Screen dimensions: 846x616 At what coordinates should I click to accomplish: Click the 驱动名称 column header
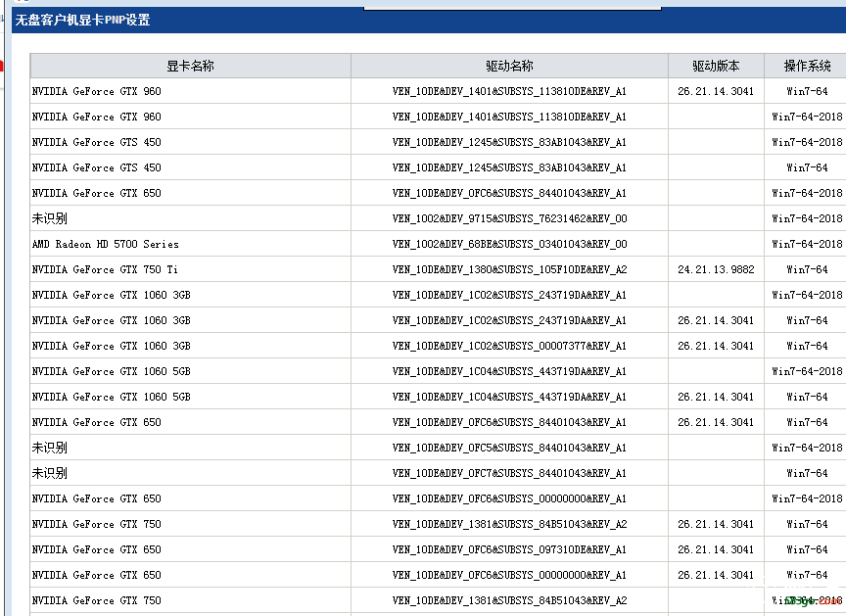509,66
